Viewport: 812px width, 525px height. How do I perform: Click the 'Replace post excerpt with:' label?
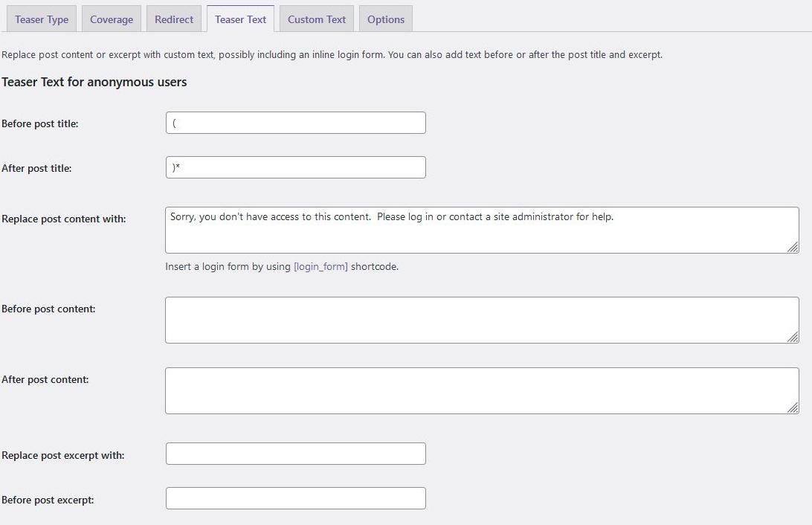[x=63, y=454]
